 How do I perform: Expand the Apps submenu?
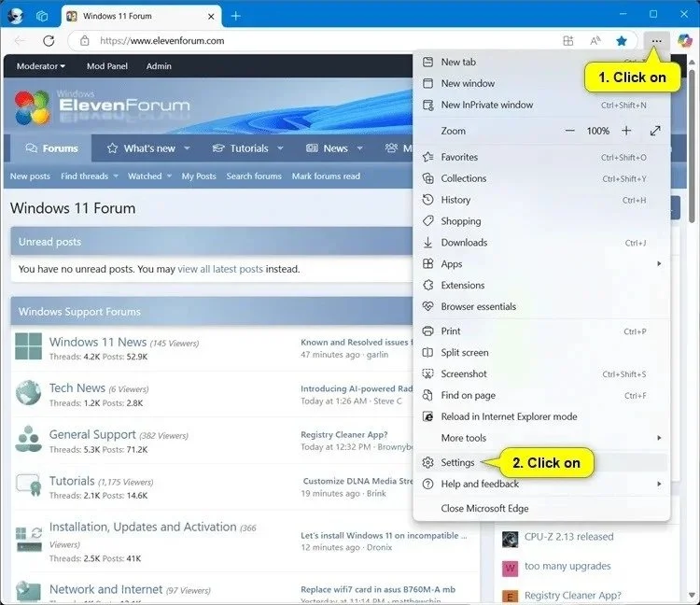(541, 264)
